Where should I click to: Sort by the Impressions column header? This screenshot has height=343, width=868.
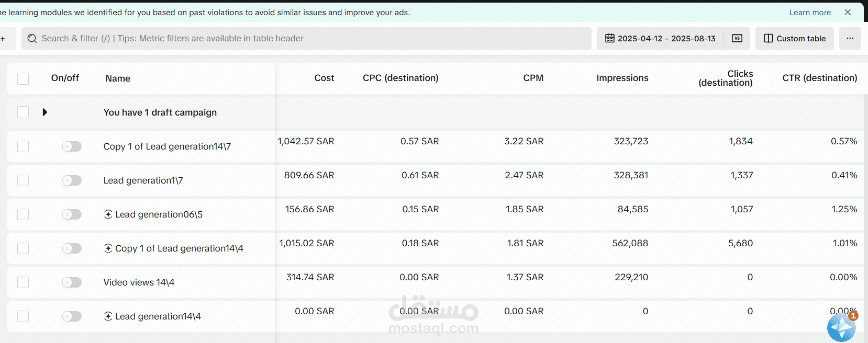(x=622, y=78)
